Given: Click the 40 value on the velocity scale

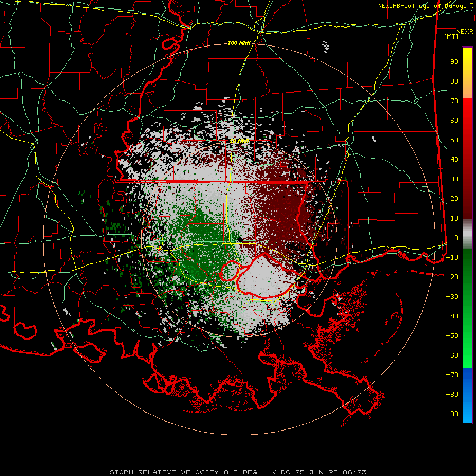Looking at the screenshot, I should (454, 159).
